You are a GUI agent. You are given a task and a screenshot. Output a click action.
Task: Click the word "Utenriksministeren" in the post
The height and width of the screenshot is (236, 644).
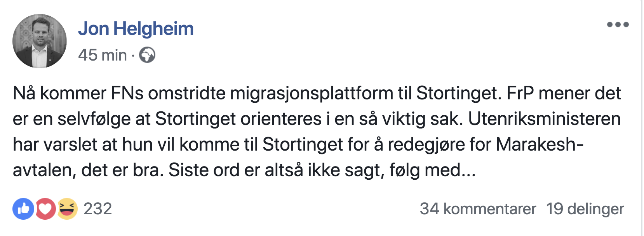544,119
